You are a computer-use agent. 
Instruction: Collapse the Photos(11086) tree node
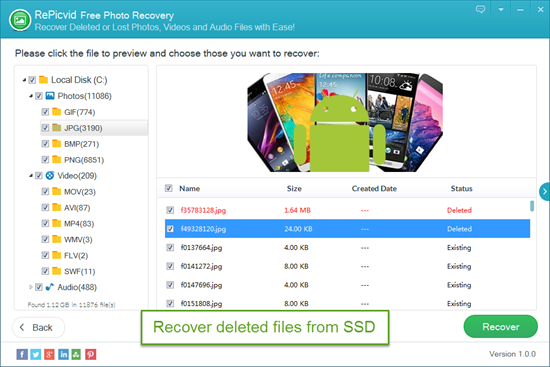point(31,96)
